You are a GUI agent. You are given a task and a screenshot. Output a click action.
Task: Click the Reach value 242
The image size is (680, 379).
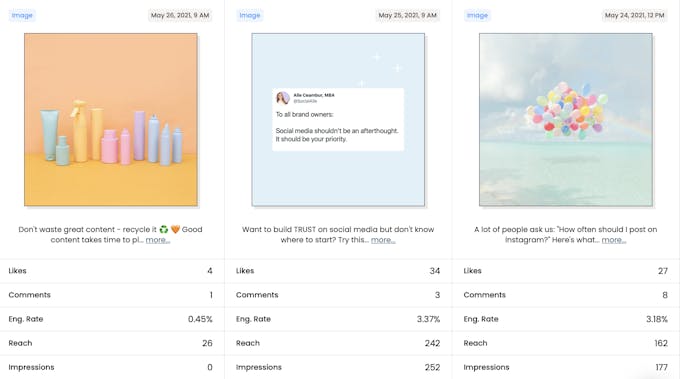pyautogui.click(x=432, y=343)
